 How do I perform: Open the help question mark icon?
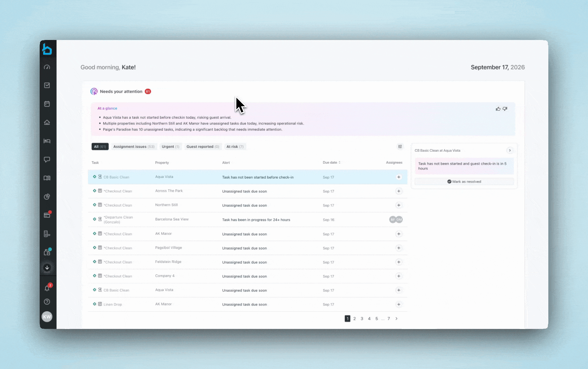tap(47, 302)
